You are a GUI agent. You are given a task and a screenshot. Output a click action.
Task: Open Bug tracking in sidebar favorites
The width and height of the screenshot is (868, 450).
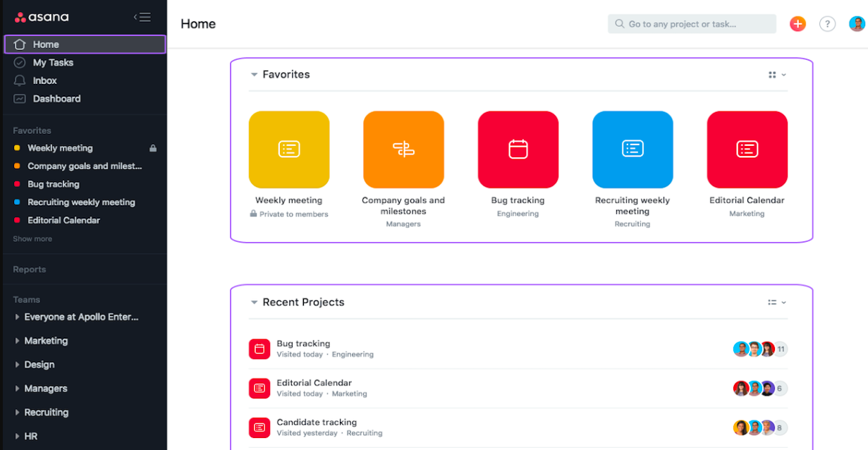coord(54,184)
